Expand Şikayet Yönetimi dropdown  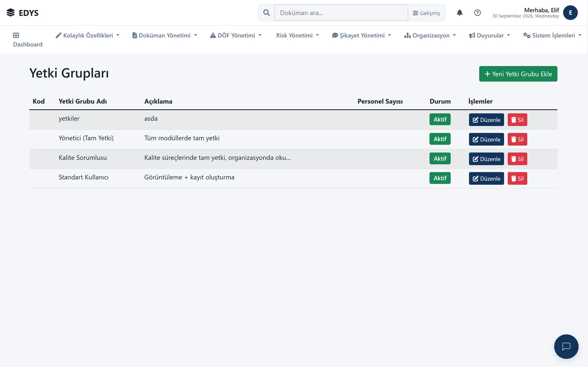(362, 35)
